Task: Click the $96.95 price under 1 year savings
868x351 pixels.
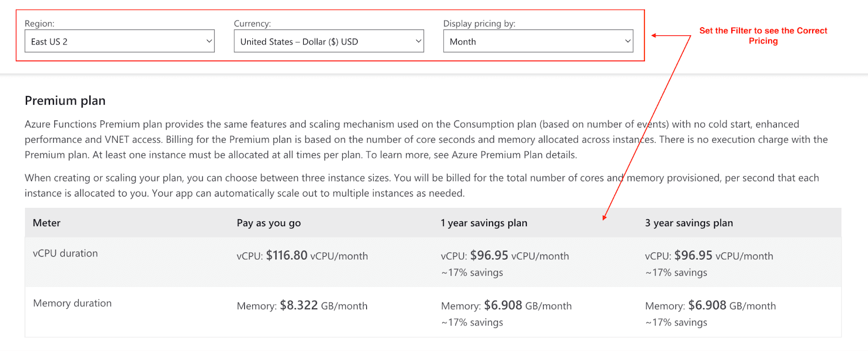Action: pyautogui.click(x=489, y=256)
